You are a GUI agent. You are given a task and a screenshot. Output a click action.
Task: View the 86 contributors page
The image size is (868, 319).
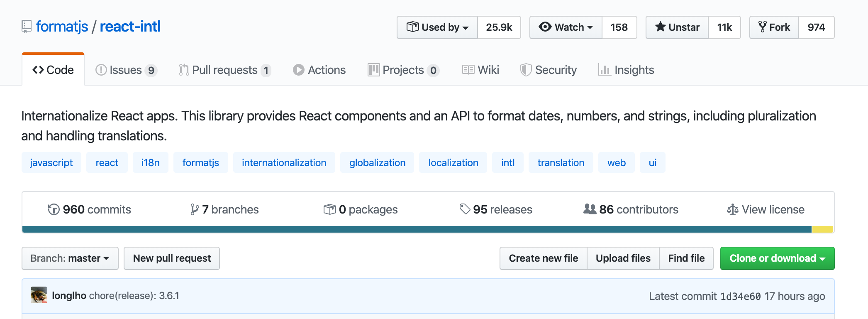click(631, 209)
